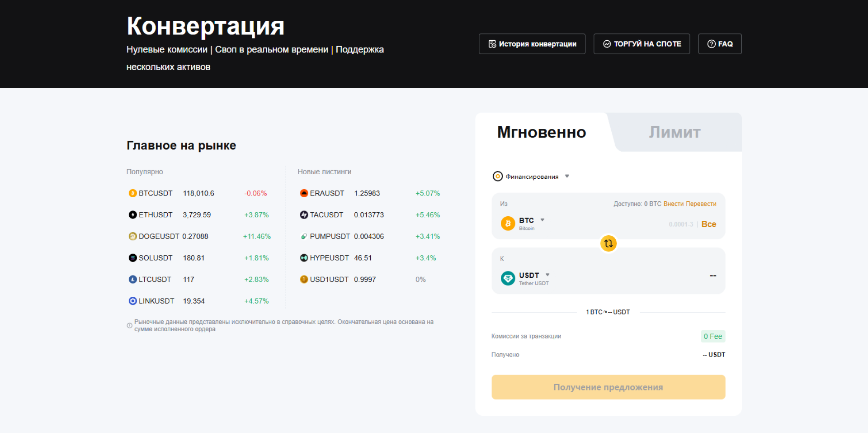Click the Tether logo in the To field
This screenshot has height=433, width=868.
[508, 278]
